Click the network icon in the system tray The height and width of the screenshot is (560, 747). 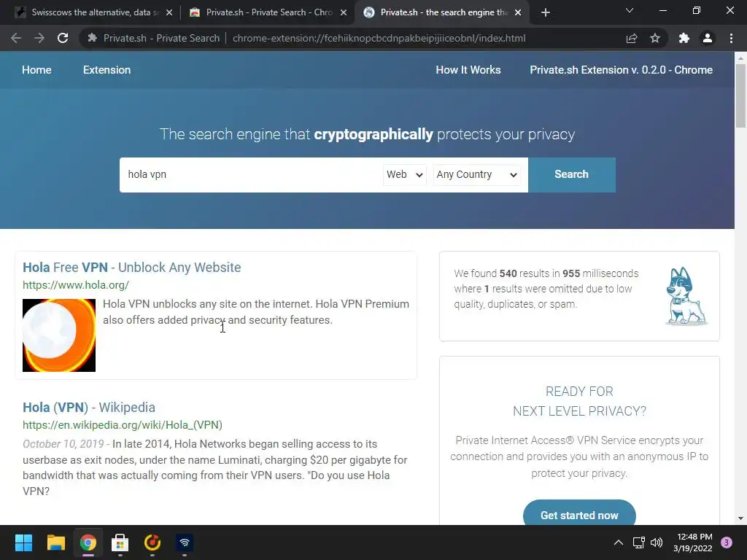coord(638,542)
